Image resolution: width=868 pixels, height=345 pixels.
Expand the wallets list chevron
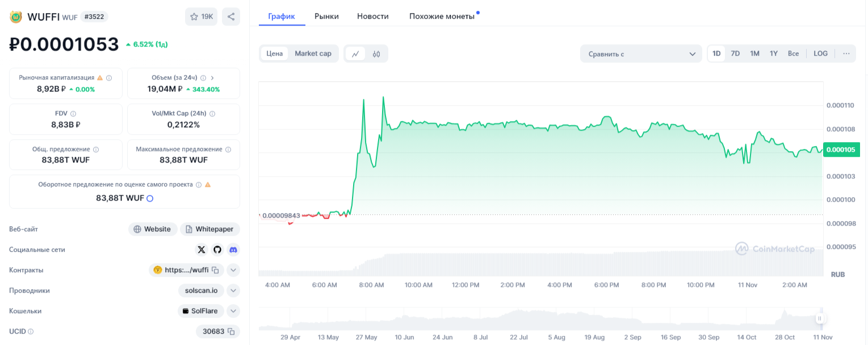233,311
